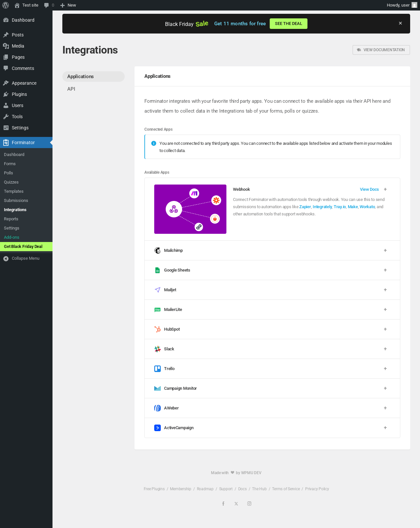The width and height of the screenshot is (420, 528).
Task: Open the Mailchimp app icon
Action: tap(157, 251)
